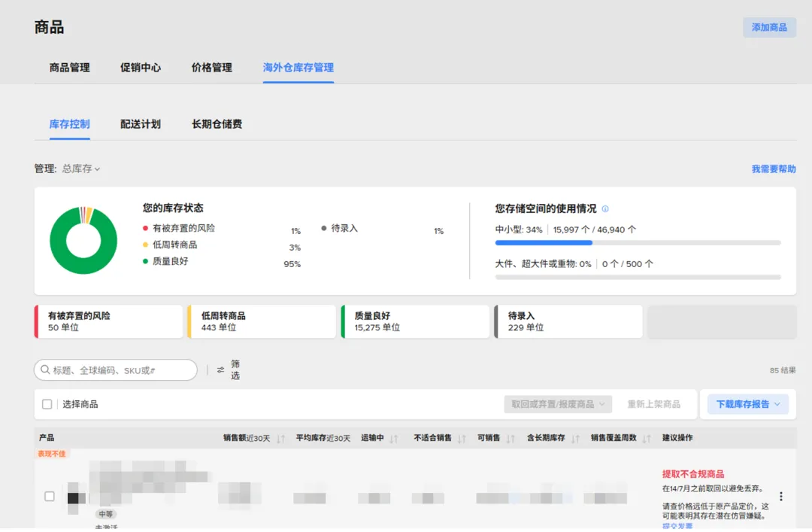Click the 表现不佳 tag
Viewport: 812px width, 532px height.
pyautogui.click(x=52, y=454)
